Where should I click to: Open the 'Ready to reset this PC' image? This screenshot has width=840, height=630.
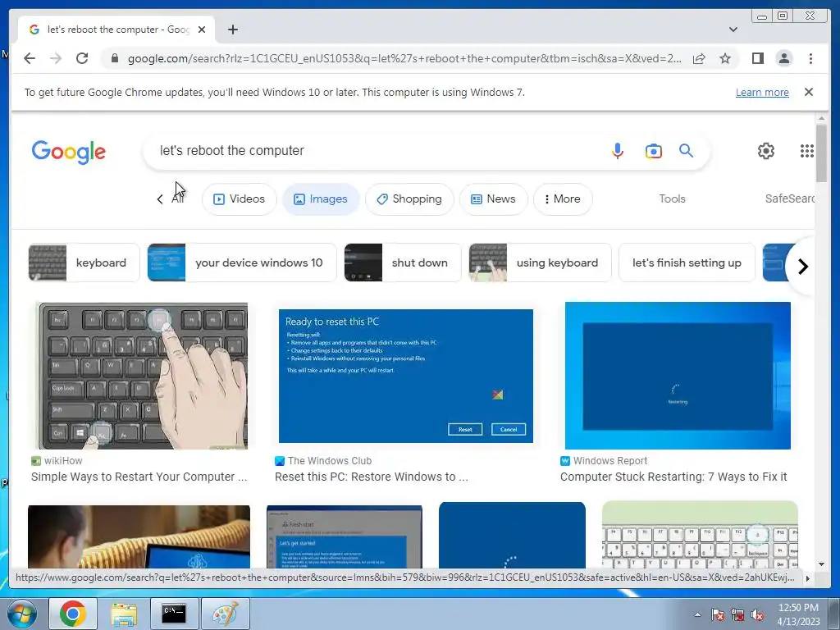pyautogui.click(x=405, y=376)
